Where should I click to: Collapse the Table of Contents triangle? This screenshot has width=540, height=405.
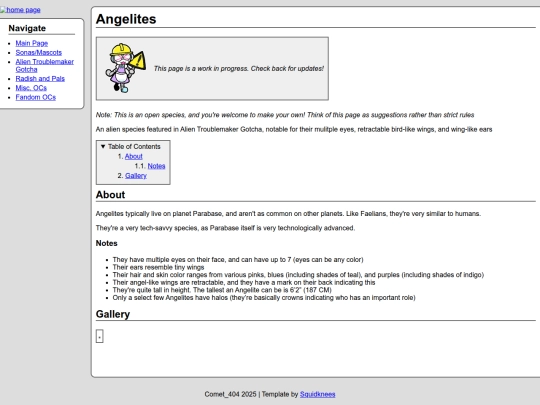pos(103,146)
